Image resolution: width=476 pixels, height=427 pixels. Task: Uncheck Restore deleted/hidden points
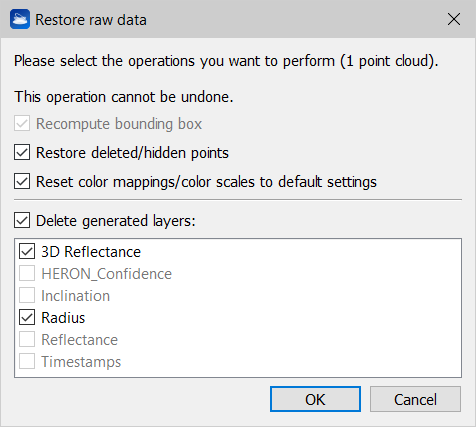pyautogui.click(x=22, y=153)
